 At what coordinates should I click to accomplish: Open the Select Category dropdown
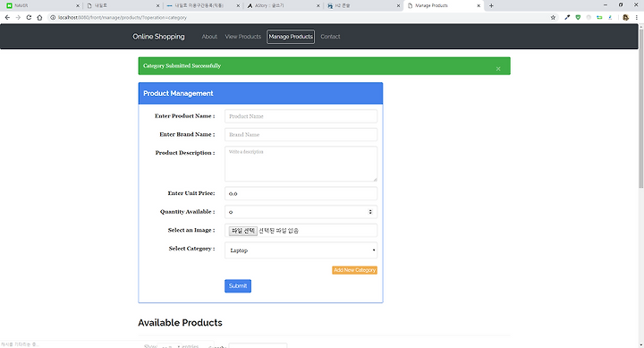pos(301,250)
